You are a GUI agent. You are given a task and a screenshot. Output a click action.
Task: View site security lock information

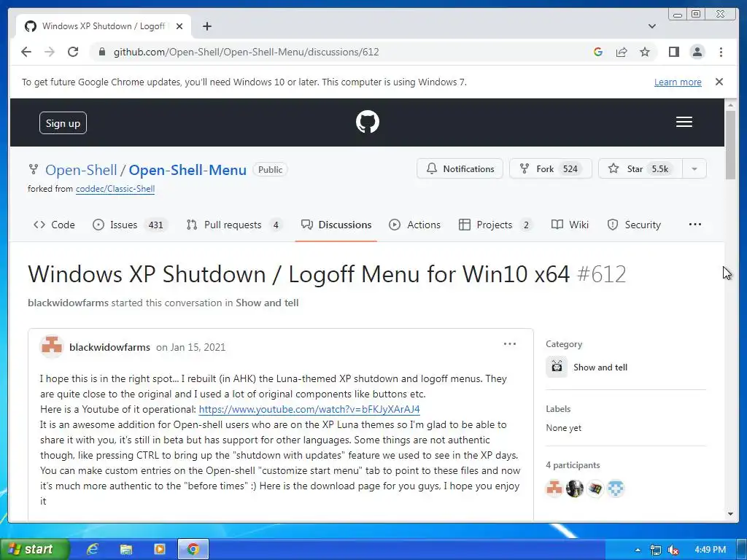point(101,52)
